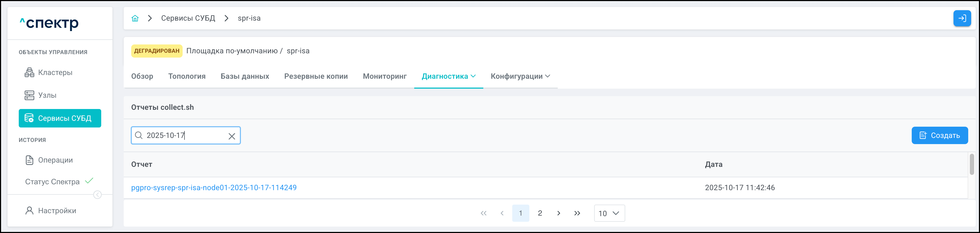Screen dimensions: 980x233
Task: Click the Кластеры sidebar item
Action: 55,72
